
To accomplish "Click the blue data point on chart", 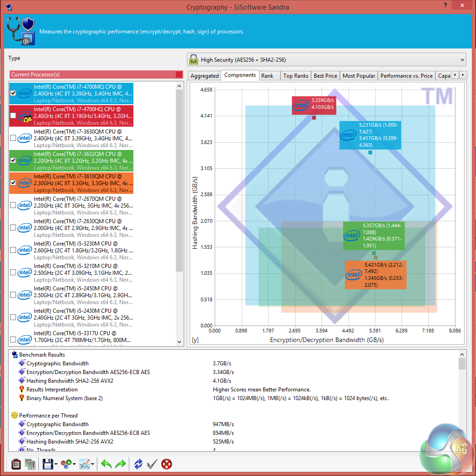I will [x=370, y=153].
